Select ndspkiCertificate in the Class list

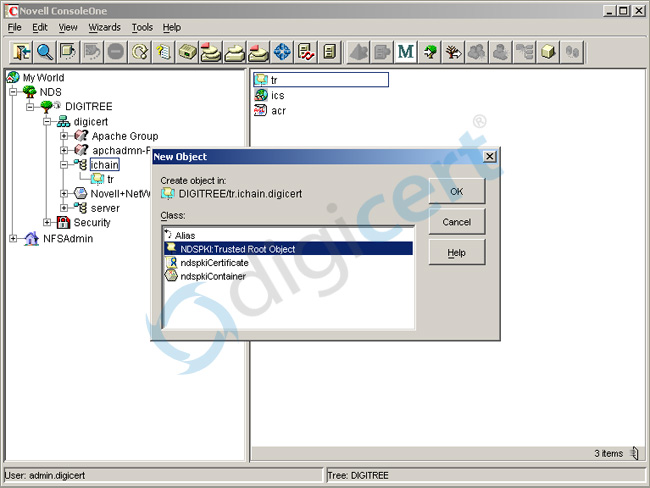(214, 262)
